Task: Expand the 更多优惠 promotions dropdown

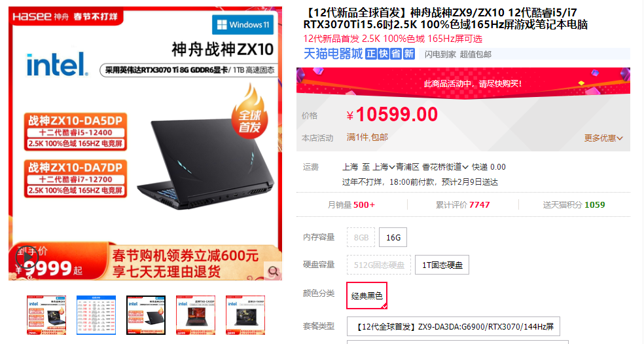Action: [x=603, y=138]
